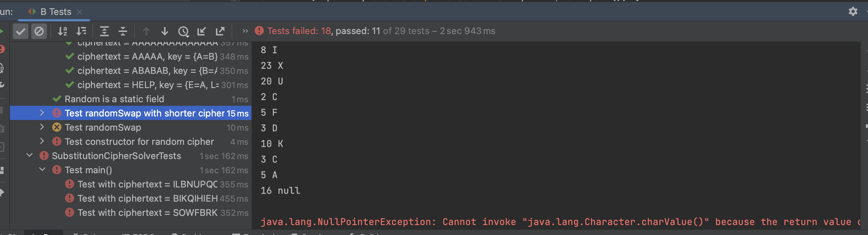
Task: Toggle the Show Ignored tests button
Action: coord(39,31)
